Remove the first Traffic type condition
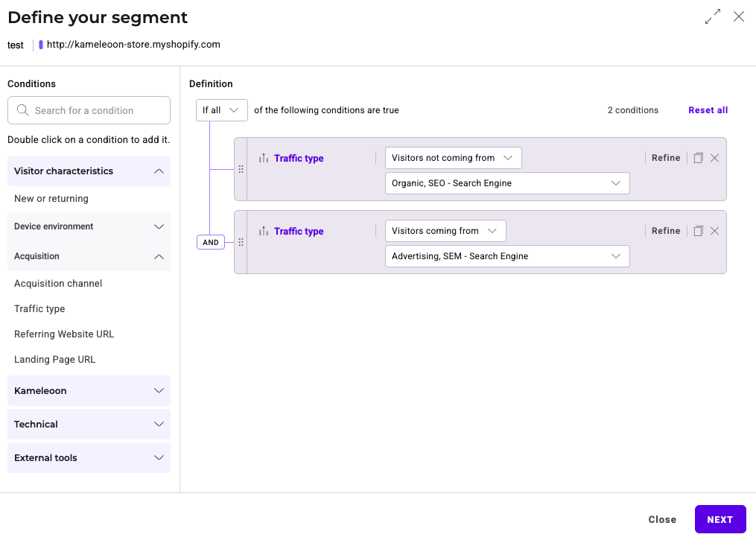 (714, 158)
